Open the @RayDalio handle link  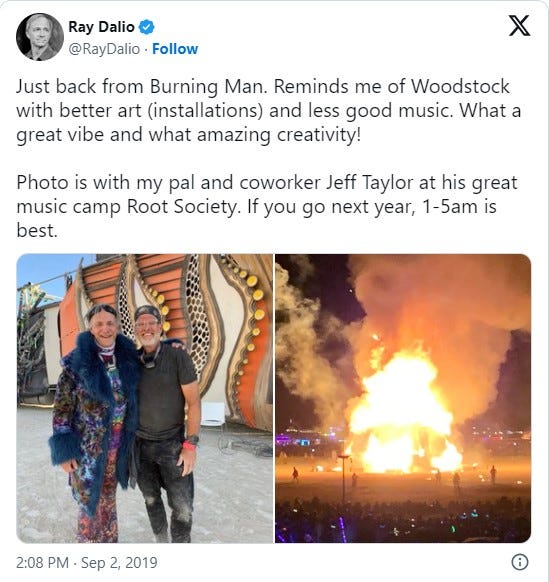coord(104,49)
